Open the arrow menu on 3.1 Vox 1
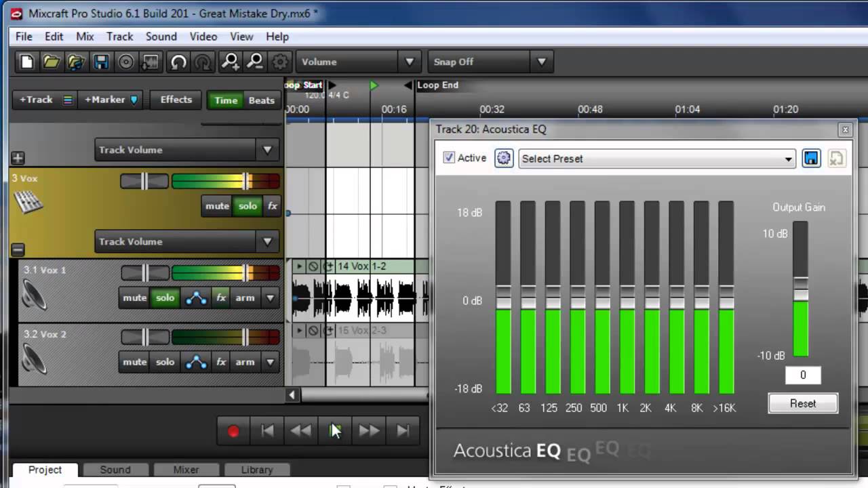868x488 pixels. tap(271, 298)
